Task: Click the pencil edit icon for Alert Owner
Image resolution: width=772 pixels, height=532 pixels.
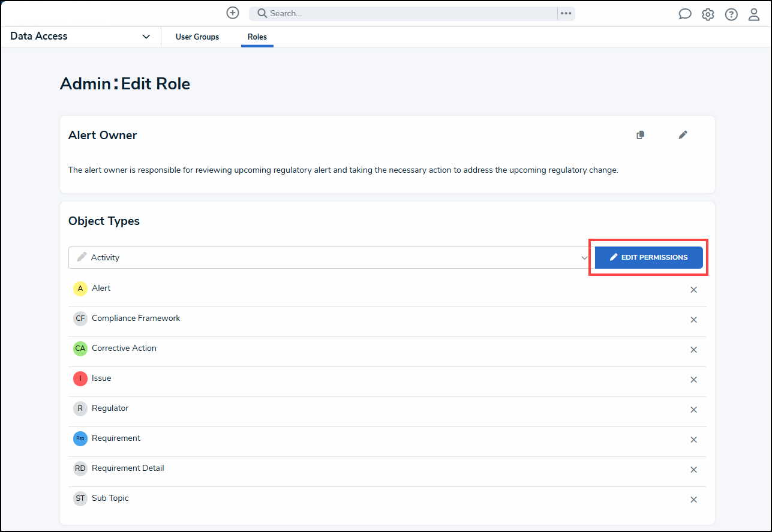Action: [x=683, y=135]
